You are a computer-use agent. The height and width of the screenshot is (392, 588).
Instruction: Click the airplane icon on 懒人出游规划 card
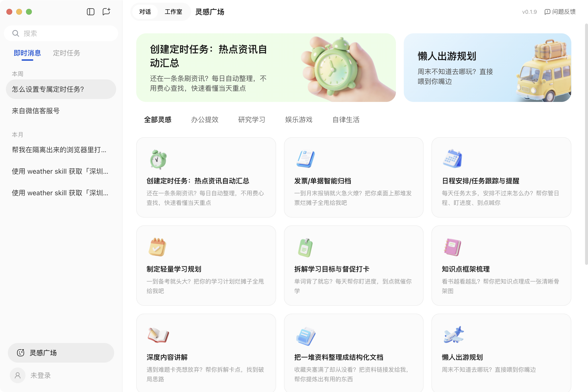454,335
